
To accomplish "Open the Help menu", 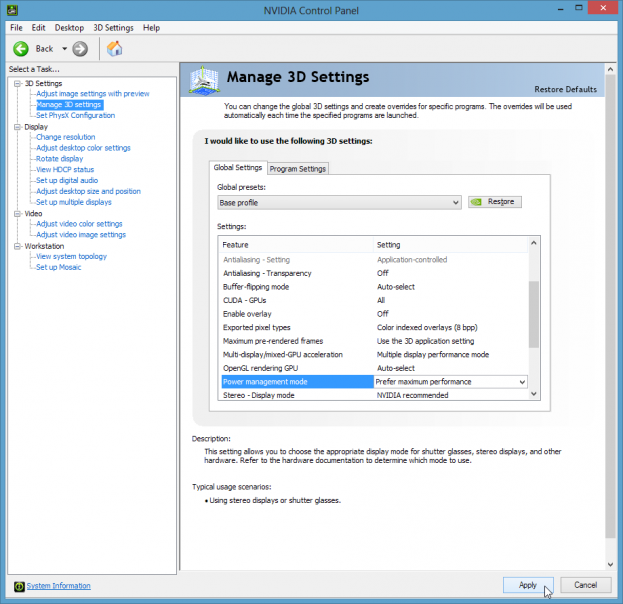I will [x=151, y=28].
